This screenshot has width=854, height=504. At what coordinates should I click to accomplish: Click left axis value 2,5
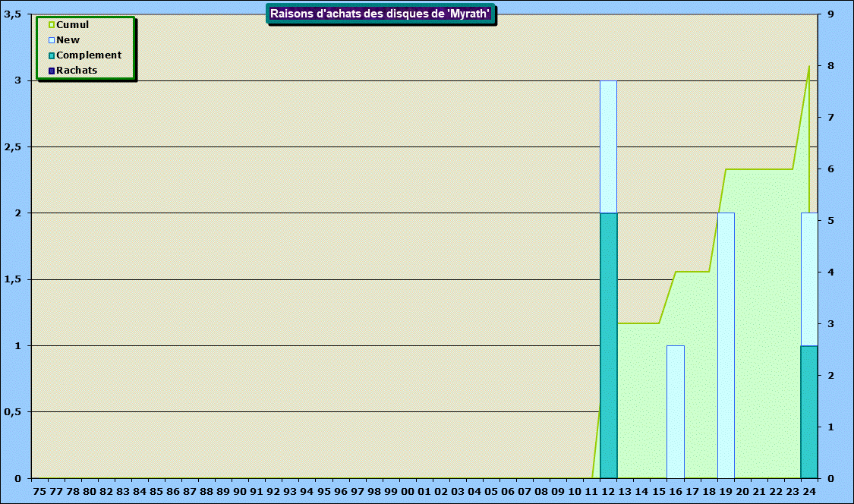coord(13,147)
